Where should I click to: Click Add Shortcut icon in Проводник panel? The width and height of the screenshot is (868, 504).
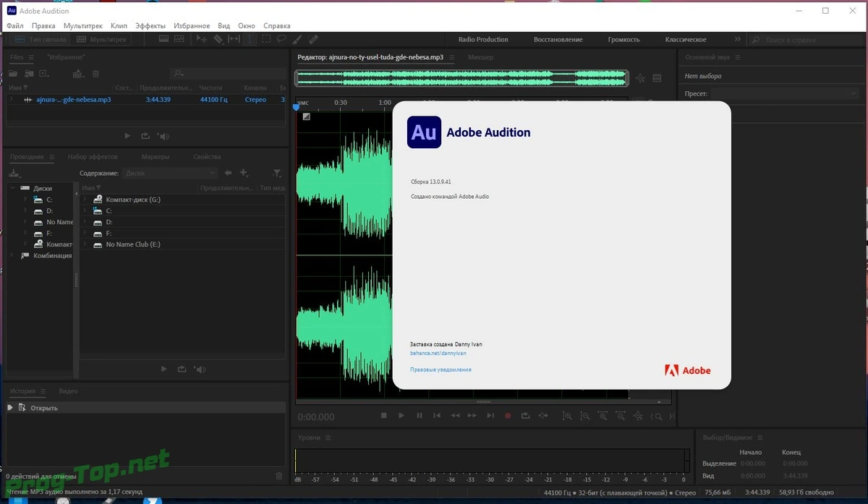click(14, 173)
